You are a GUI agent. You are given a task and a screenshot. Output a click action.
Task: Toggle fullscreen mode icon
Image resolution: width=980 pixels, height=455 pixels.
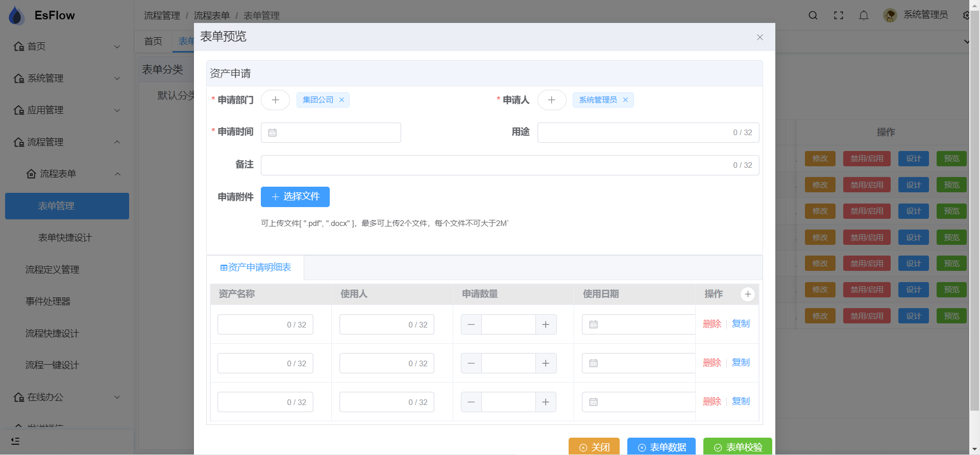[x=839, y=15]
